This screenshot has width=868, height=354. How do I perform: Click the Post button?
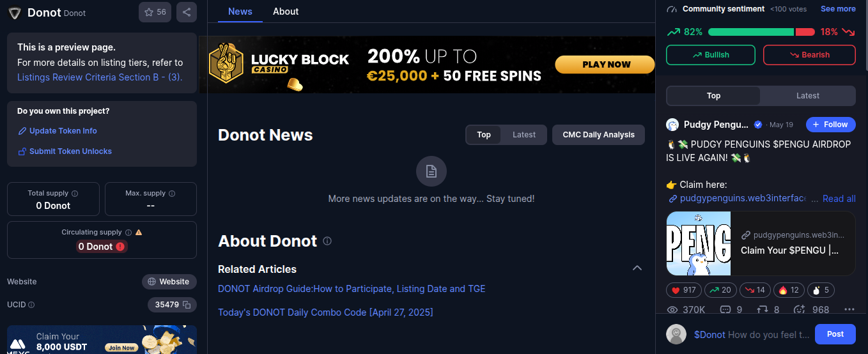[x=835, y=334]
